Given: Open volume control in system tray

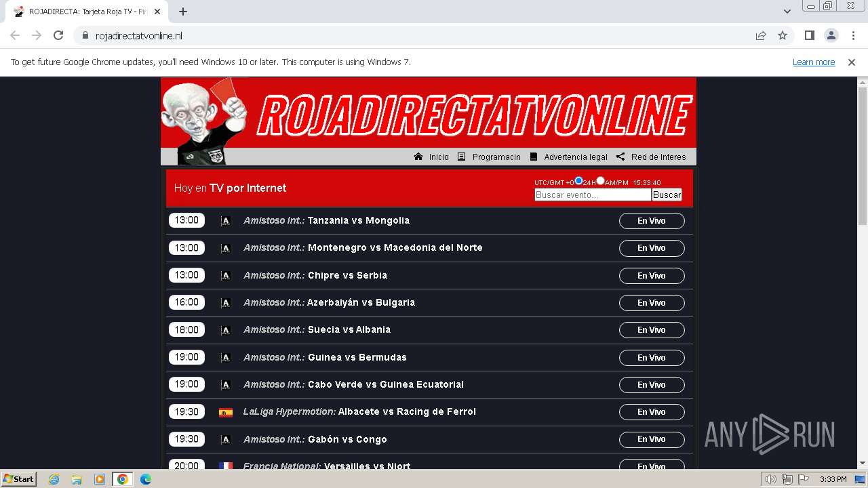Looking at the screenshot, I should click(771, 479).
